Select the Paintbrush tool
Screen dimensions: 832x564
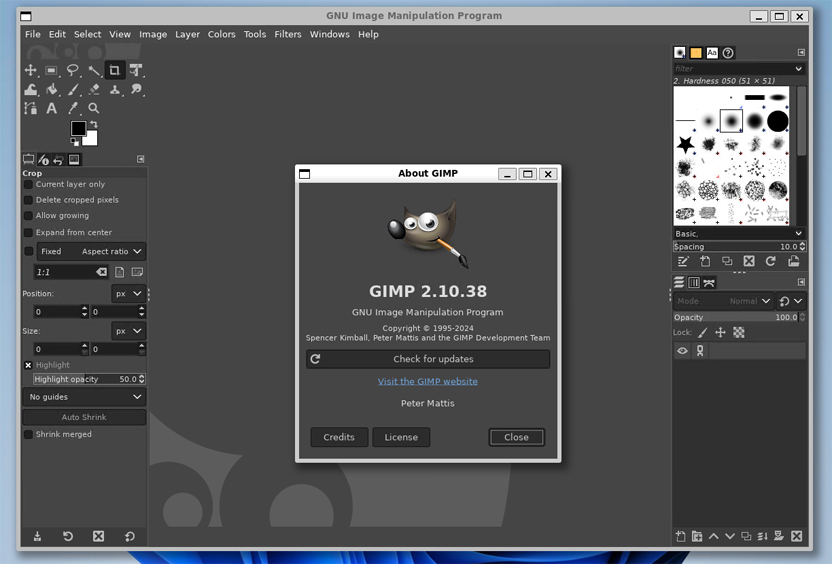(x=73, y=89)
